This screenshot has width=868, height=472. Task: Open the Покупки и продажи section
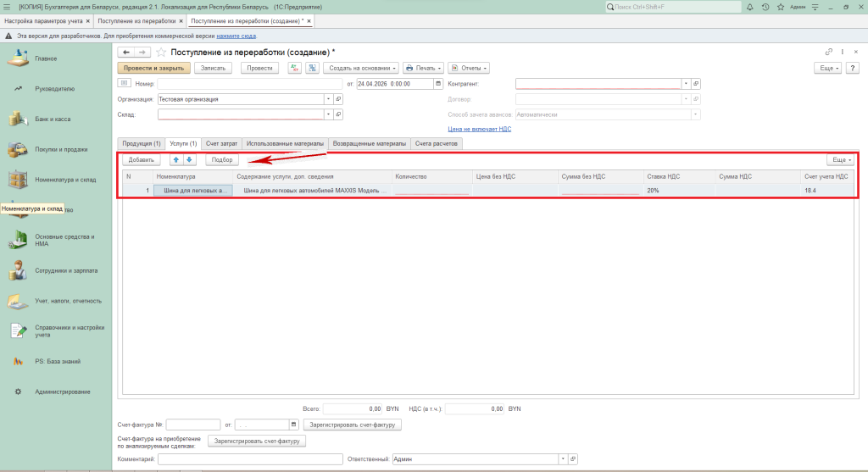(x=61, y=149)
